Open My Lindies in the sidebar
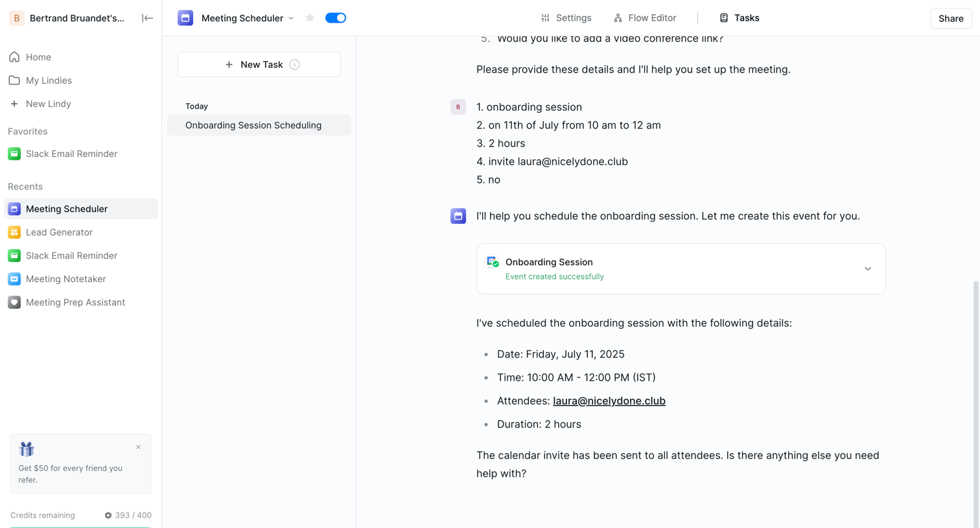 point(81,80)
